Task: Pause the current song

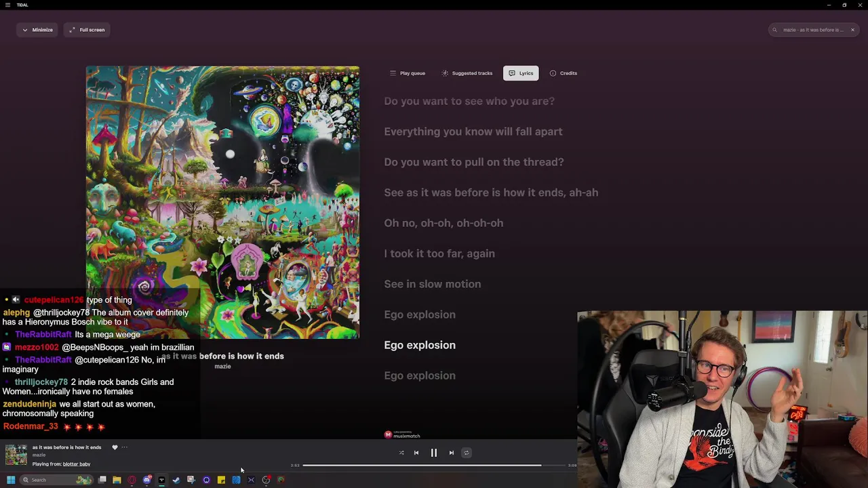Action: 434,453
